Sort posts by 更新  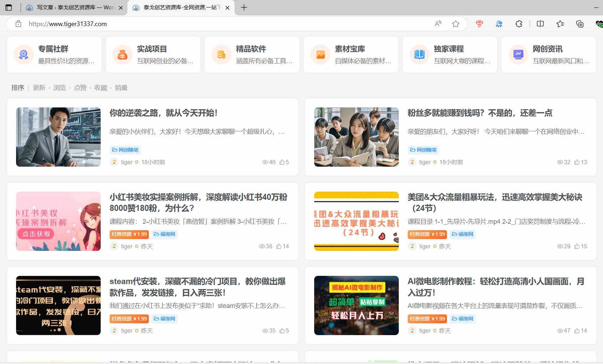tap(39, 88)
